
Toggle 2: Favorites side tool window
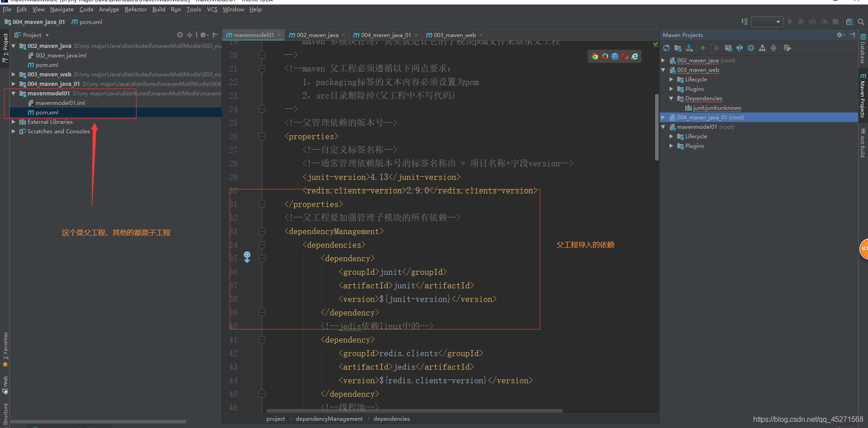coord(5,350)
